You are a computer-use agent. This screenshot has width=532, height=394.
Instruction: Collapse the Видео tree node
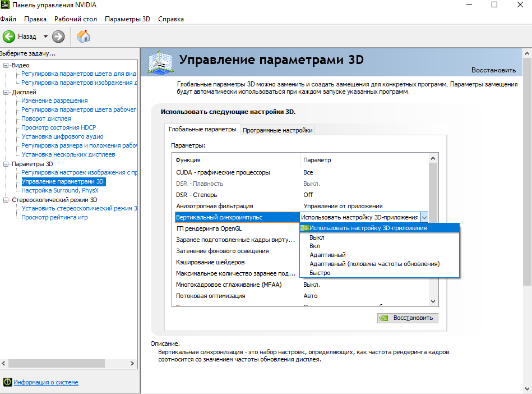click(x=6, y=65)
